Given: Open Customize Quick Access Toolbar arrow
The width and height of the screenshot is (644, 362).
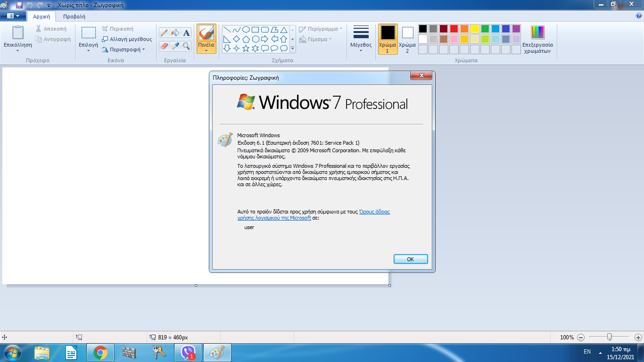Looking at the screenshot, I should [x=49, y=6].
